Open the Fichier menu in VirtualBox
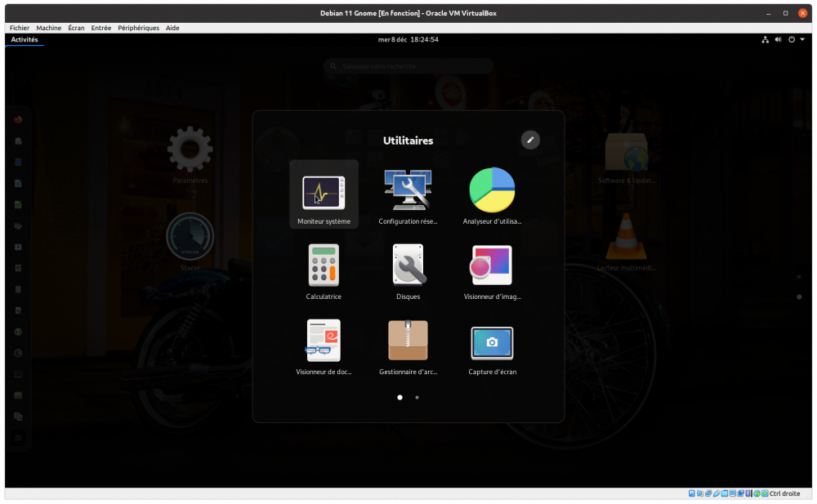Screen dimensions: 817x504 click(20, 28)
